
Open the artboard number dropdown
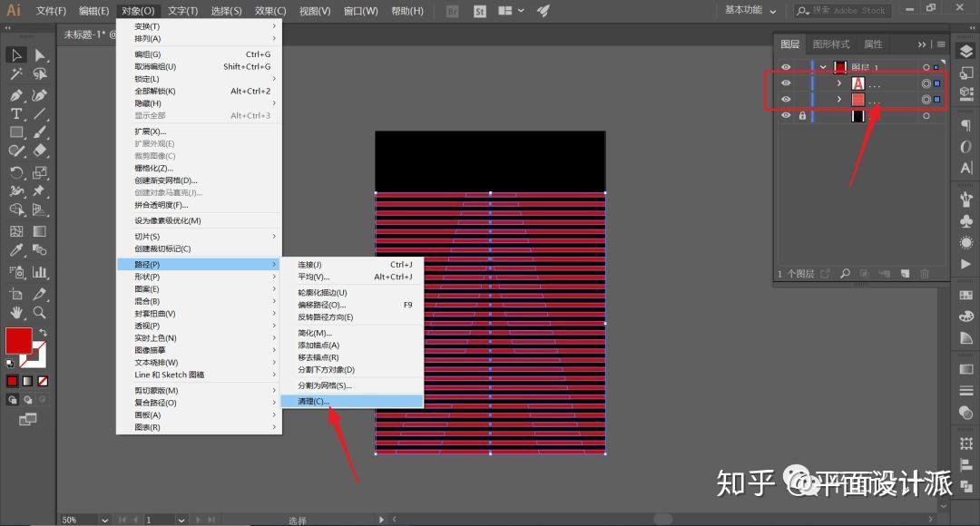181,520
